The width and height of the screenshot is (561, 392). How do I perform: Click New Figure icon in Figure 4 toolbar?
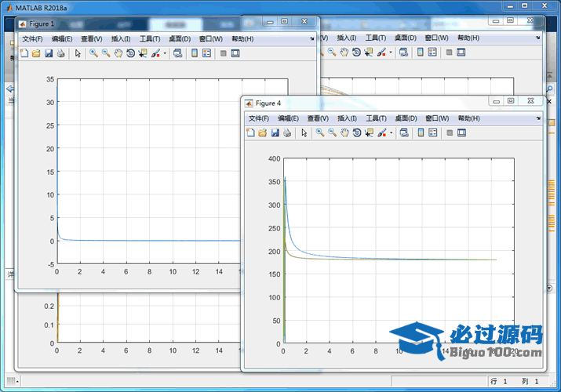tap(250, 133)
